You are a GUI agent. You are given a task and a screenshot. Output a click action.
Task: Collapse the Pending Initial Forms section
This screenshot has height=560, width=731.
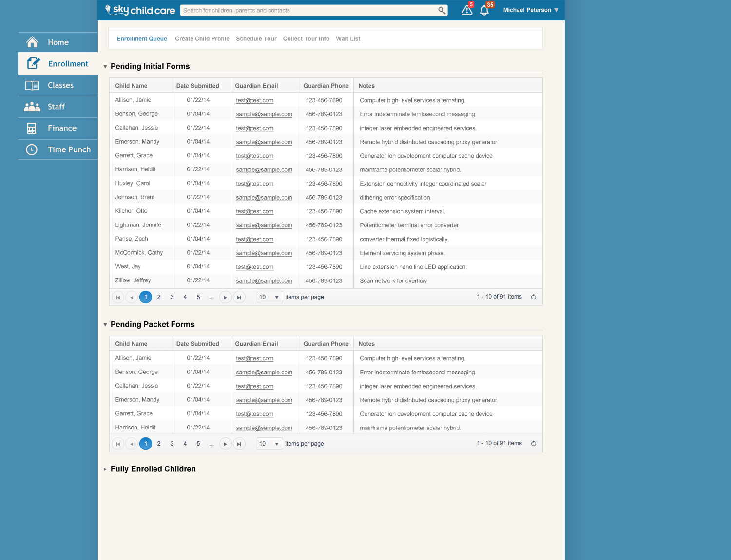coord(105,67)
